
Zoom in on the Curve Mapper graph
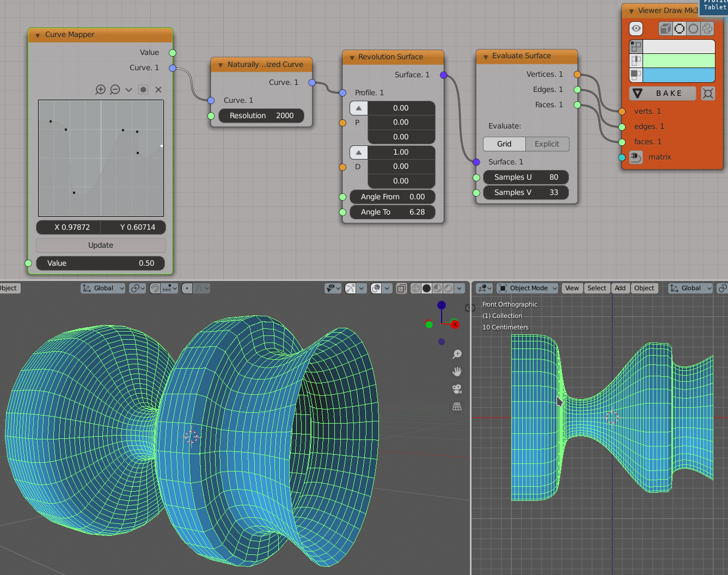100,90
